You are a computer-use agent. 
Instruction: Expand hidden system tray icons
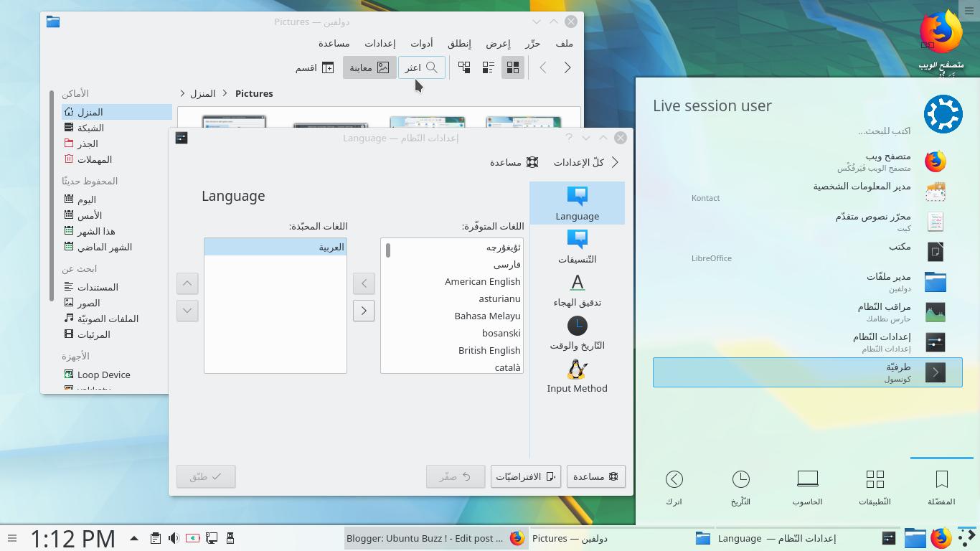(x=133, y=538)
